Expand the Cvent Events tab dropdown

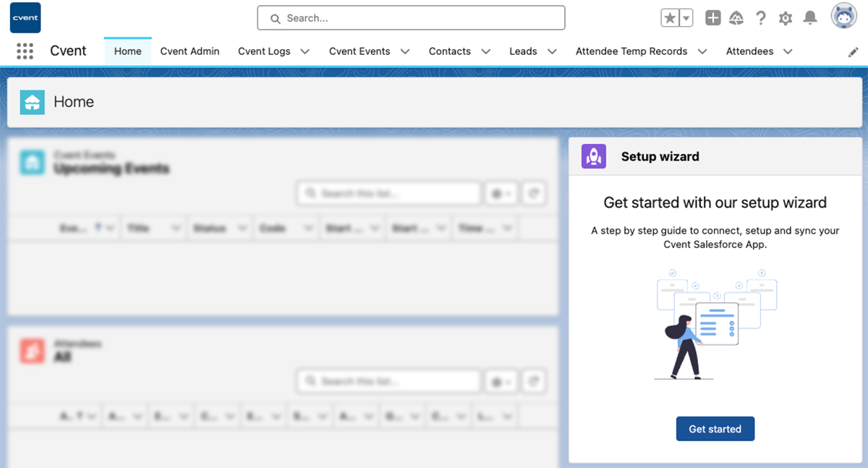(x=405, y=51)
